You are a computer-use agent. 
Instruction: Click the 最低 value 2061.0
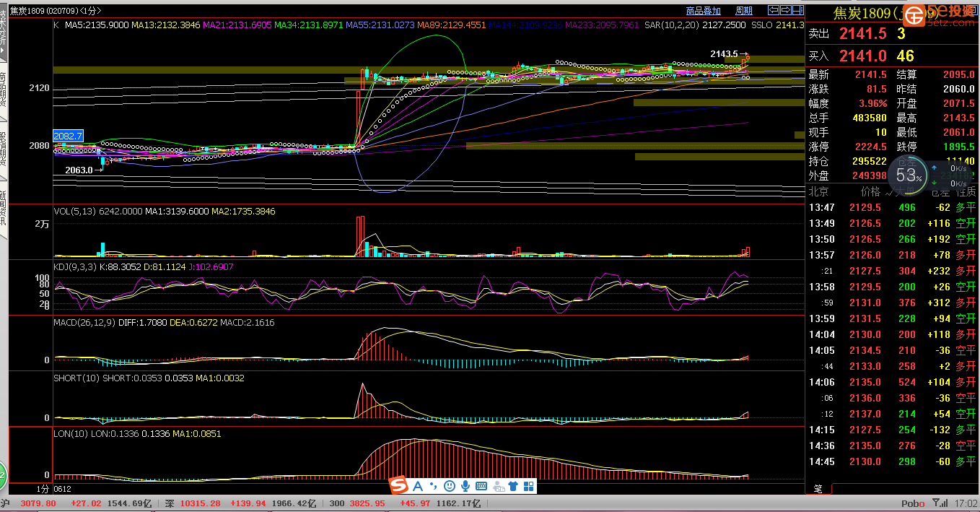[958, 132]
